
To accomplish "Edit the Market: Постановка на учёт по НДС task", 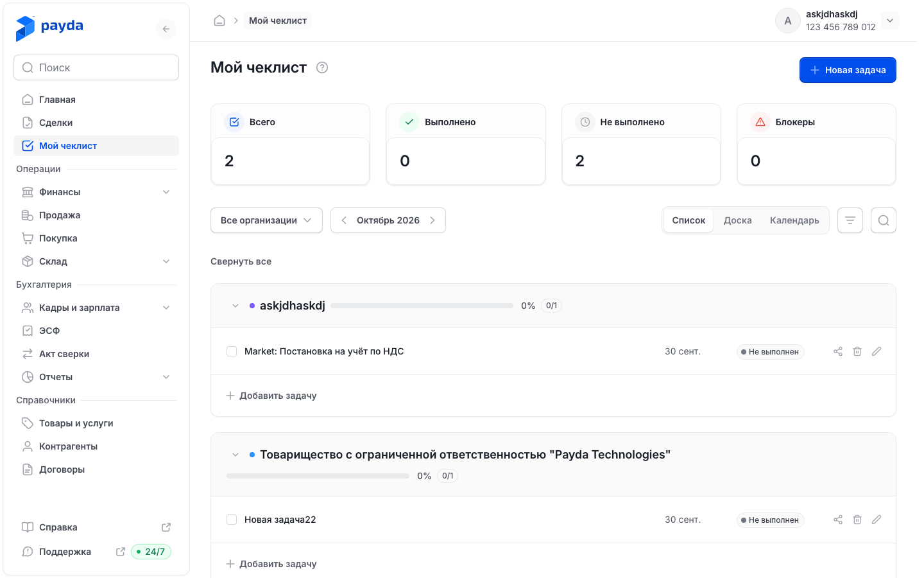I will (877, 351).
